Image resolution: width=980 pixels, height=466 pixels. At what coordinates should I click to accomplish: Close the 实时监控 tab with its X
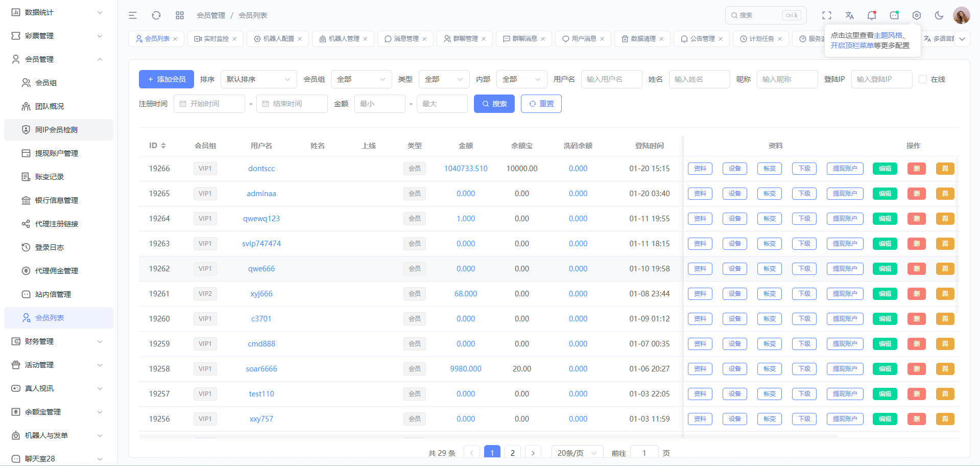tap(234, 39)
